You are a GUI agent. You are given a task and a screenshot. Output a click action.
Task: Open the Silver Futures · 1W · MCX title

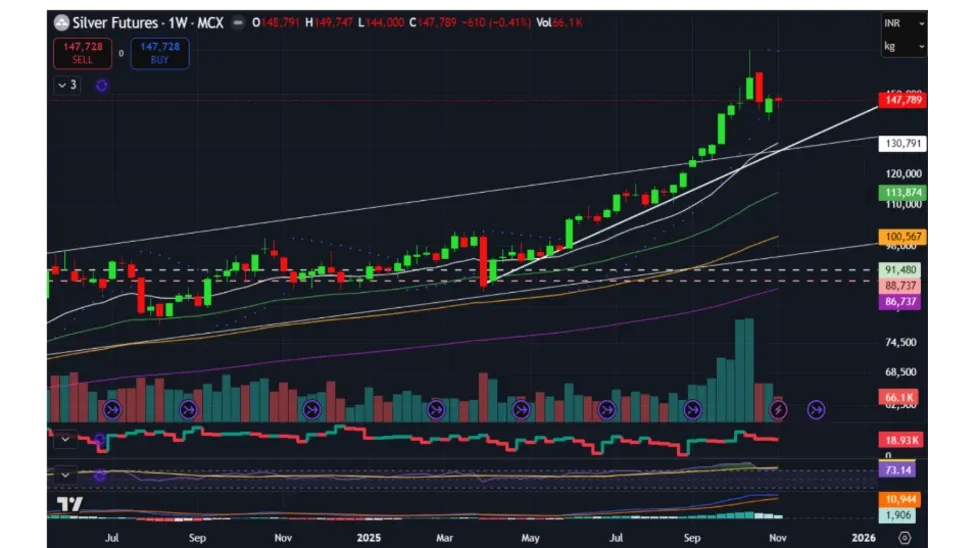pos(148,23)
